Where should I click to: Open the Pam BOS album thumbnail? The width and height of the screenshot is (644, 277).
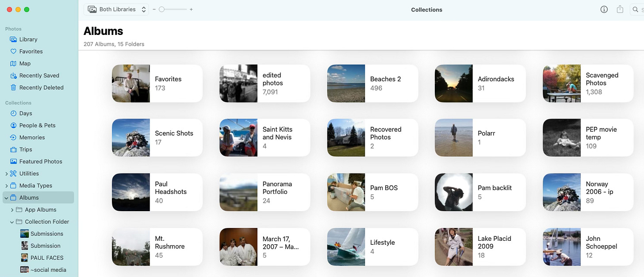pos(346,192)
